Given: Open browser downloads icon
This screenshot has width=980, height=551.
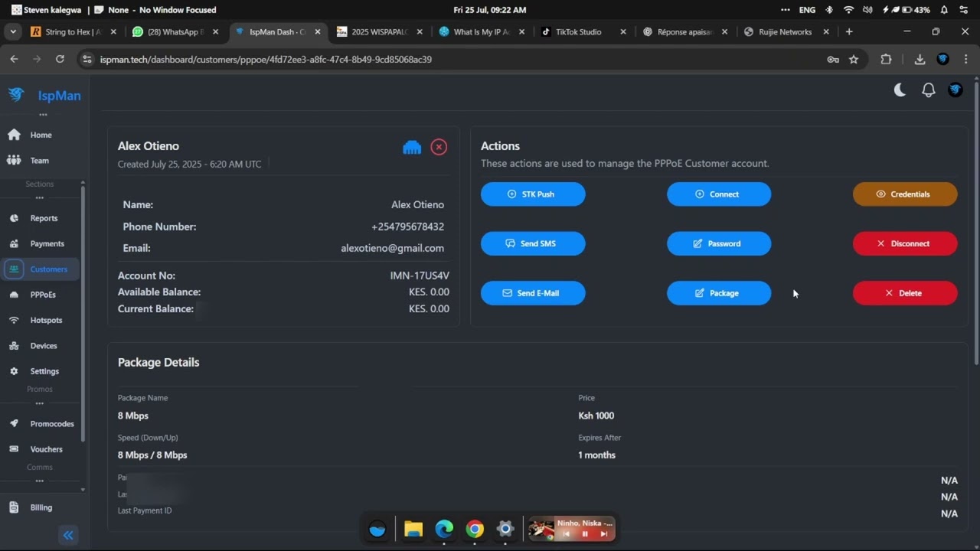Looking at the screenshot, I should (920, 59).
